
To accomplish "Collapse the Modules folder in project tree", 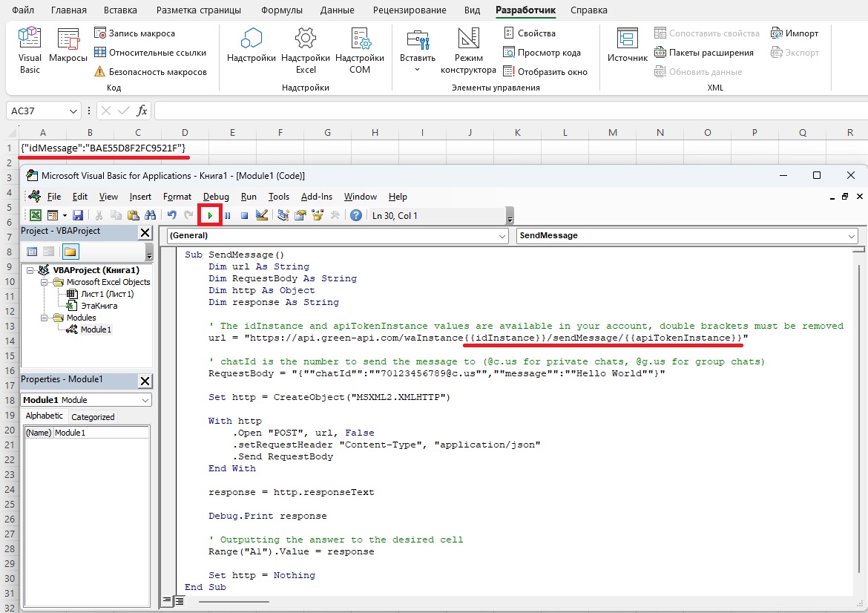I will tap(44, 318).
